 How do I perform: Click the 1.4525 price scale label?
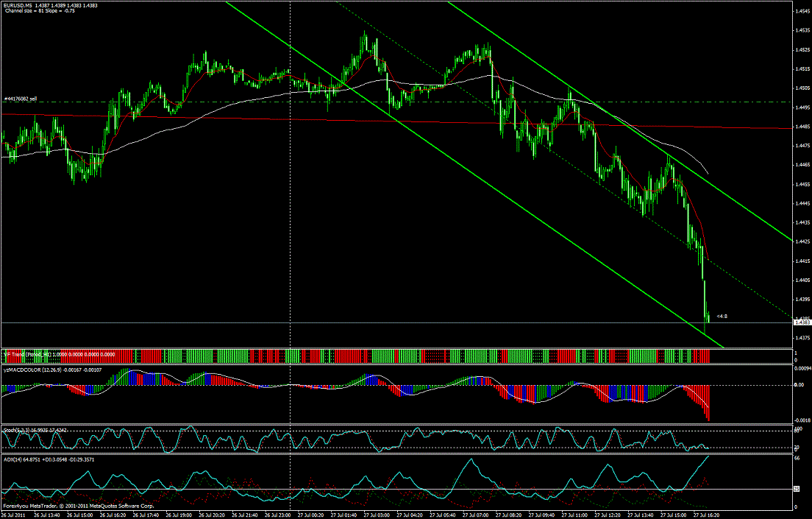tap(802, 50)
